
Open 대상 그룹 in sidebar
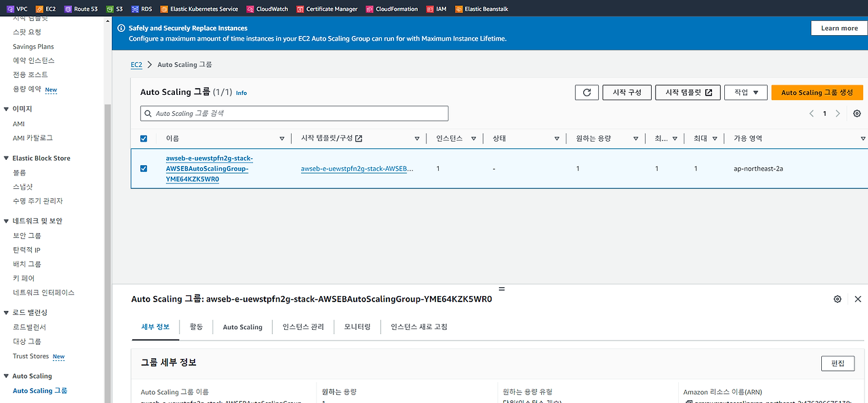point(27,341)
